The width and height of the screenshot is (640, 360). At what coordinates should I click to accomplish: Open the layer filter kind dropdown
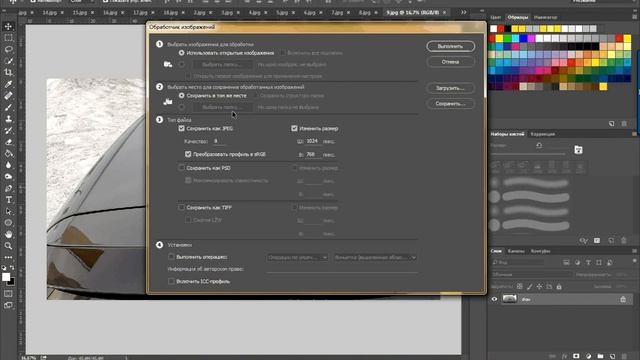click(518, 262)
